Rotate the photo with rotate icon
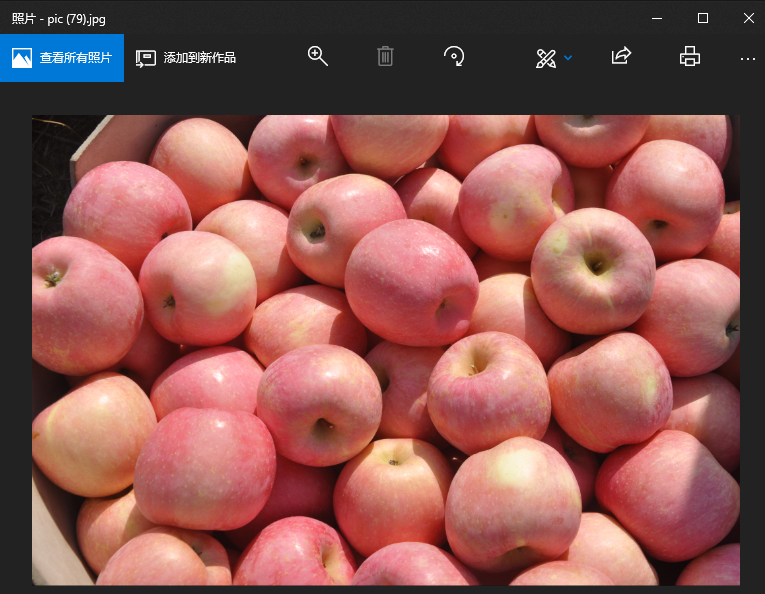The height and width of the screenshot is (594, 765). coord(454,57)
